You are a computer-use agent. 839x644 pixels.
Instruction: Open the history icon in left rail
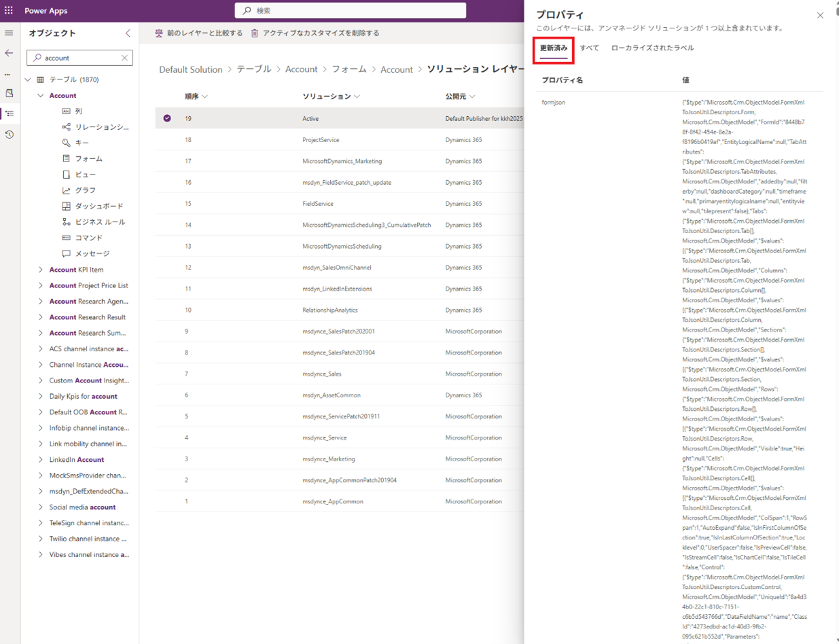tap(9, 134)
